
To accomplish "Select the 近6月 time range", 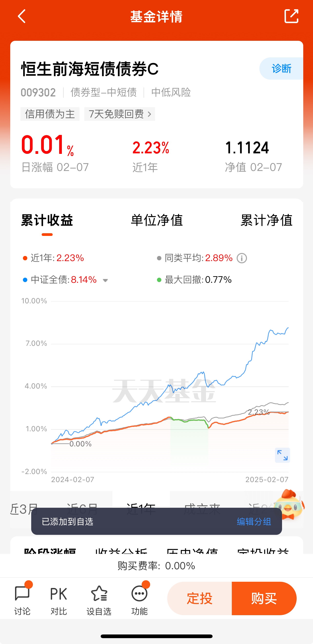I will [82, 507].
